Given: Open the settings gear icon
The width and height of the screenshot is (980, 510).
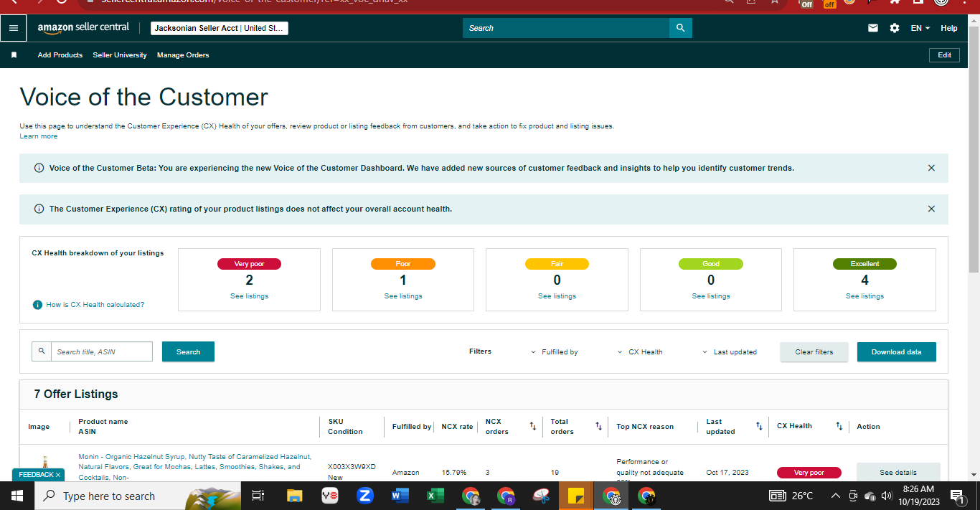Looking at the screenshot, I should click(x=894, y=28).
